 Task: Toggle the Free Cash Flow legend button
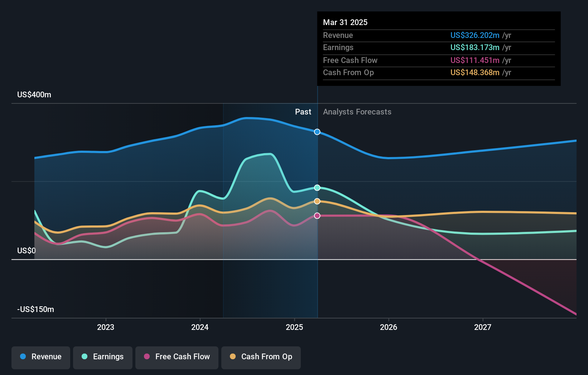[177, 357]
